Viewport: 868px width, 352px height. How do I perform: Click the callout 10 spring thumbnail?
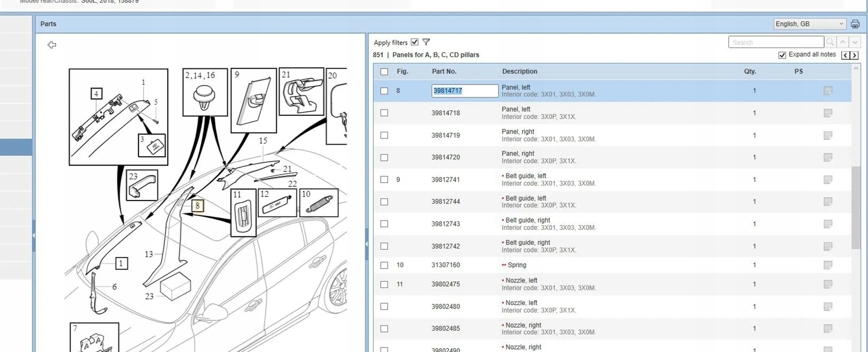click(319, 203)
